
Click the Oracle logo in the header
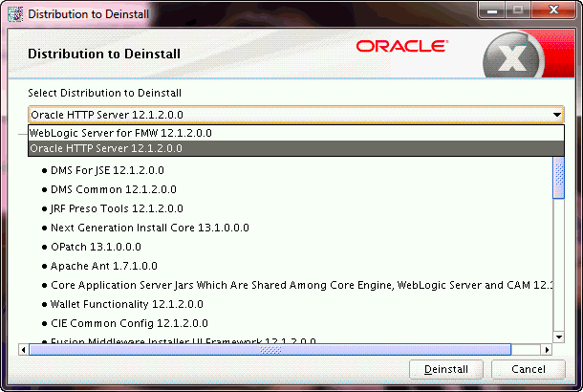click(402, 47)
